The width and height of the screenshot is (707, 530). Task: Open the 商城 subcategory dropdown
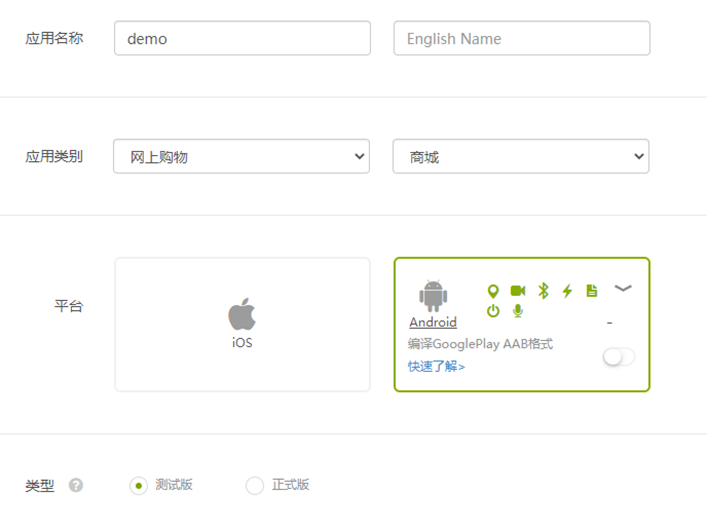521,157
